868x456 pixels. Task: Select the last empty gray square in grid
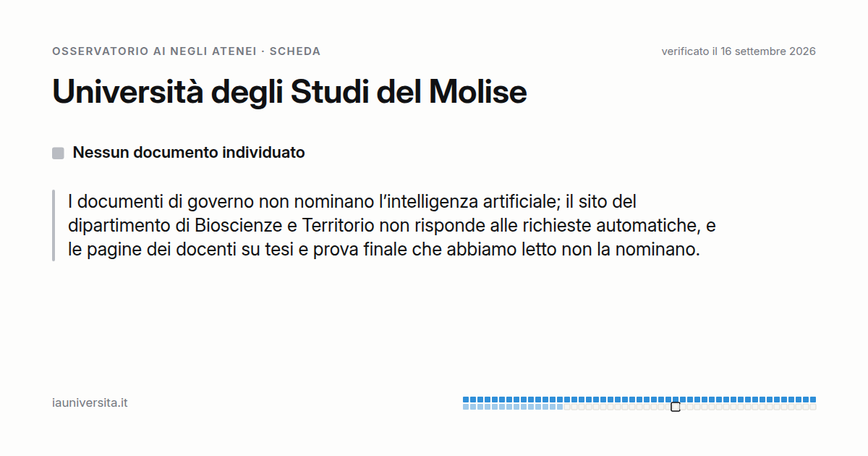pyautogui.click(x=813, y=407)
